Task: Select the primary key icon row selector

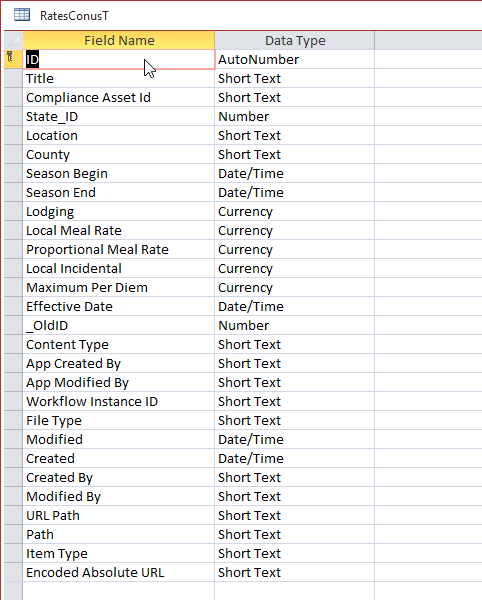Action: coord(13,59)
